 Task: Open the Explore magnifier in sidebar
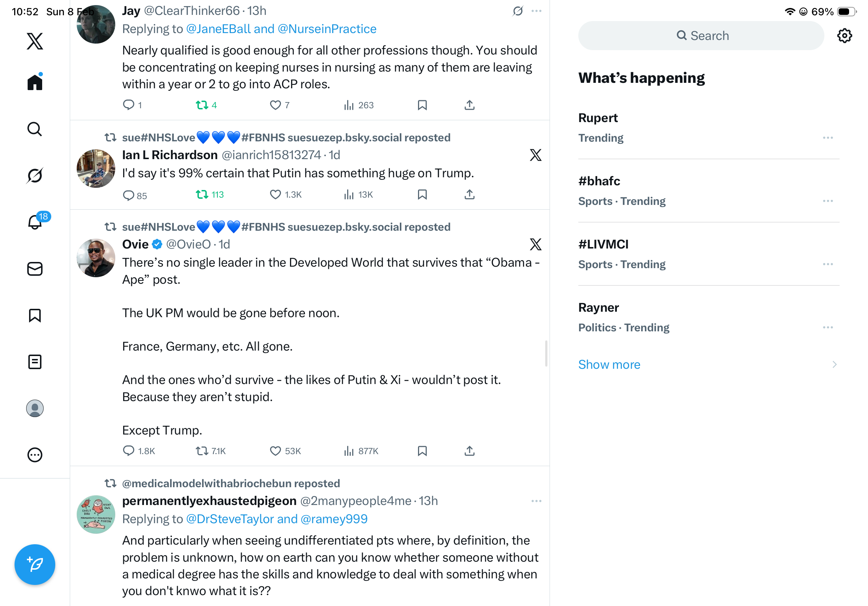pos(35,129)
